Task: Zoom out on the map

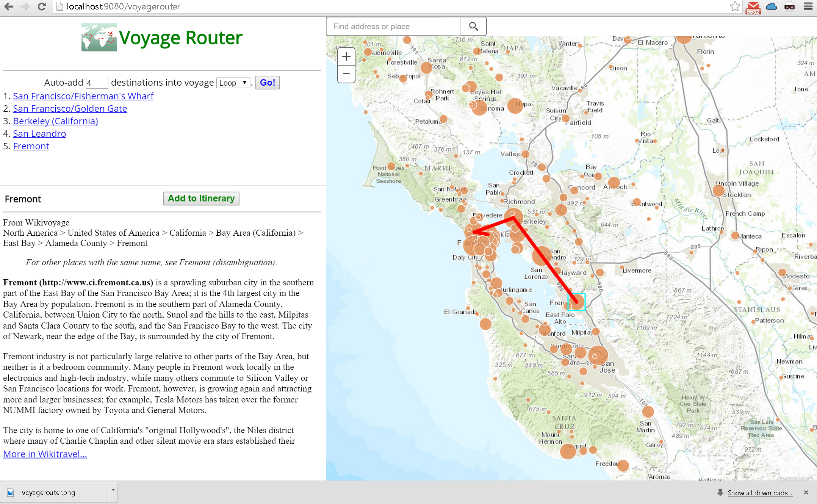Action: 346,74
